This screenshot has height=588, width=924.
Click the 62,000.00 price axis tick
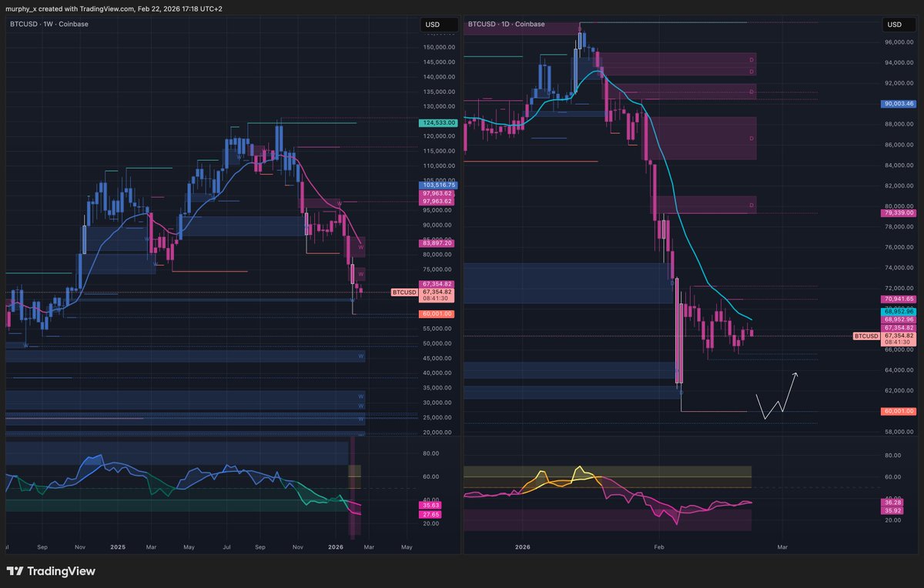click(x=901, y=391)
